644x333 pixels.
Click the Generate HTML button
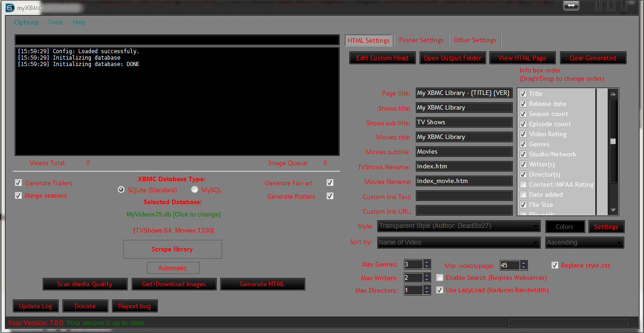(x=262, y=284)
